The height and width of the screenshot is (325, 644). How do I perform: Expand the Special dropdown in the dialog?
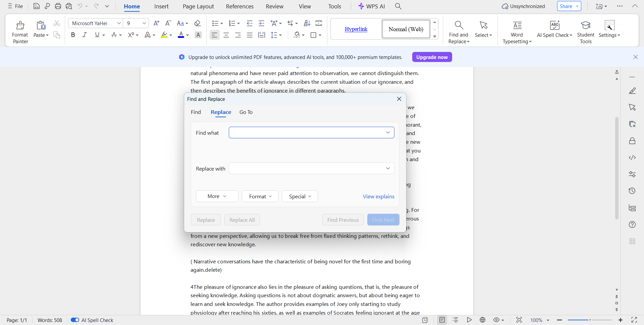(x=300, y=196)
